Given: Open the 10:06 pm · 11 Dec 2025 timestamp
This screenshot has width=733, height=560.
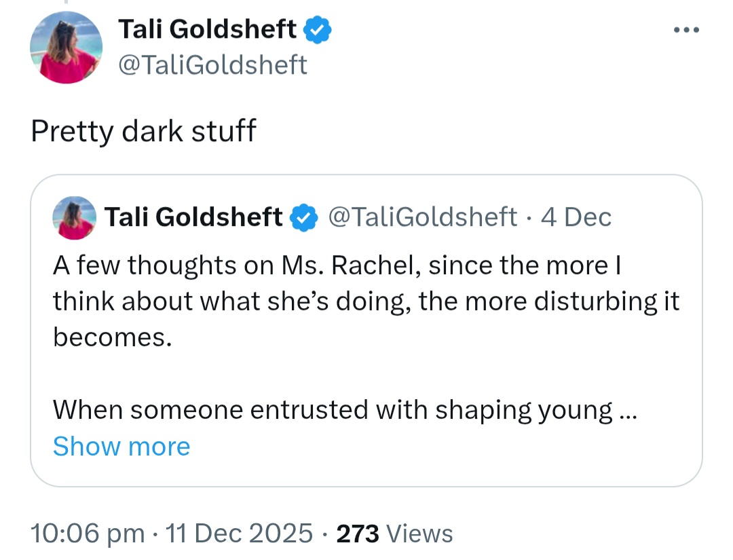Looking at the screenshot, I should [x=172, y=533].
